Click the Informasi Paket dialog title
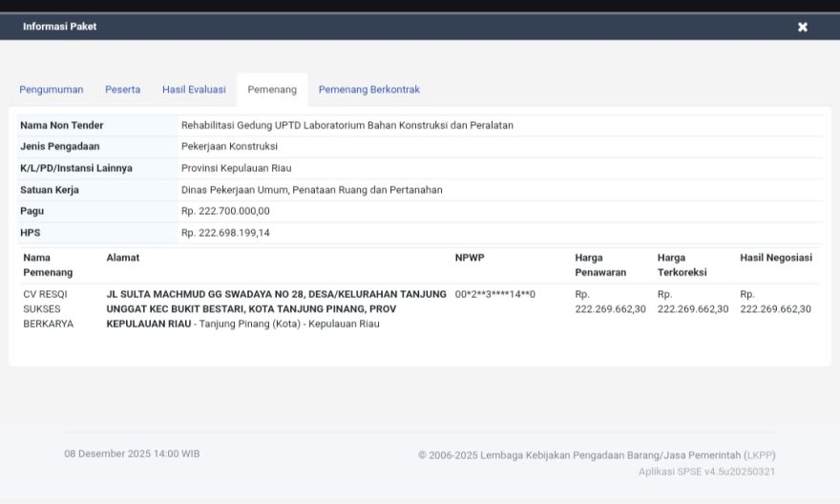840x504 pixels. tap(59, 27)
